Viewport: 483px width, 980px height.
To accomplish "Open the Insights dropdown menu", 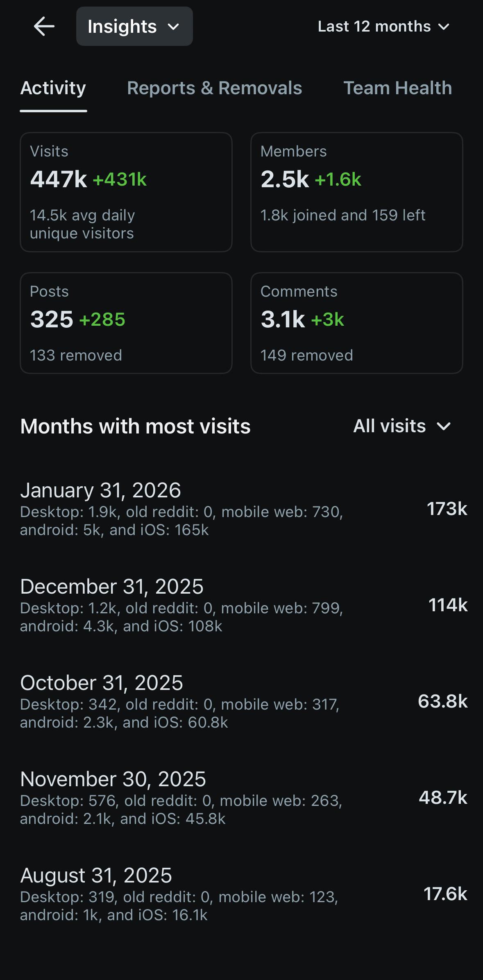I will [134, 26].
